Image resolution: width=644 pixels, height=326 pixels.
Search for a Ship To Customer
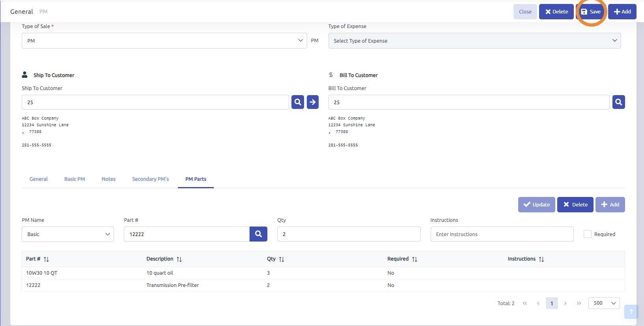[297, 102]
